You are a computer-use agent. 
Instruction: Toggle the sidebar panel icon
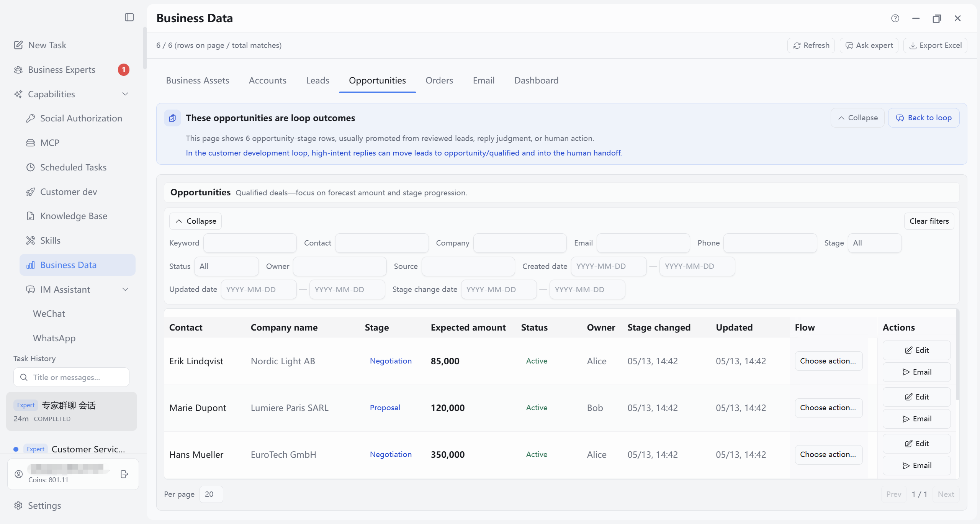[129, 17]
